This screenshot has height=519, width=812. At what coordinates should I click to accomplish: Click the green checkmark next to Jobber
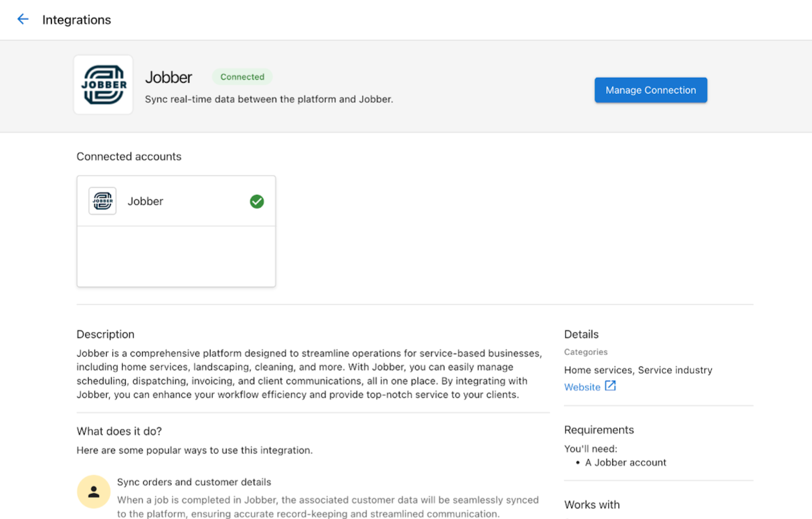(x=257, y=201)
